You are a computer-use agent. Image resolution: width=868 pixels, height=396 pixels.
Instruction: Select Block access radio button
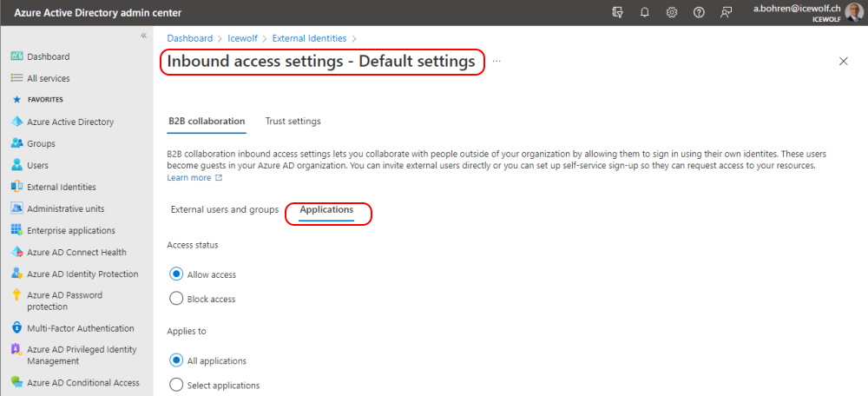click(176, 299)
